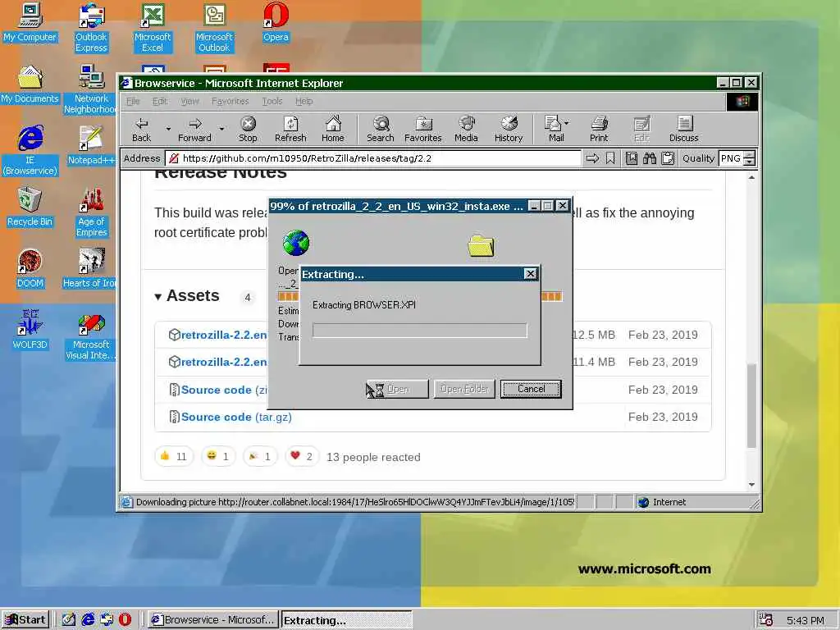Click the Discuss toolbar button
Screen dimensions: 840x630
683,130
